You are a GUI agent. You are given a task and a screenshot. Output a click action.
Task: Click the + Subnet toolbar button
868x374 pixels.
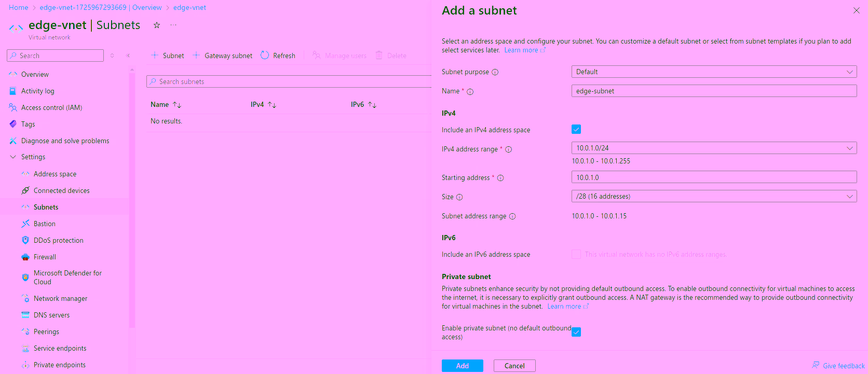pos(167,56)
